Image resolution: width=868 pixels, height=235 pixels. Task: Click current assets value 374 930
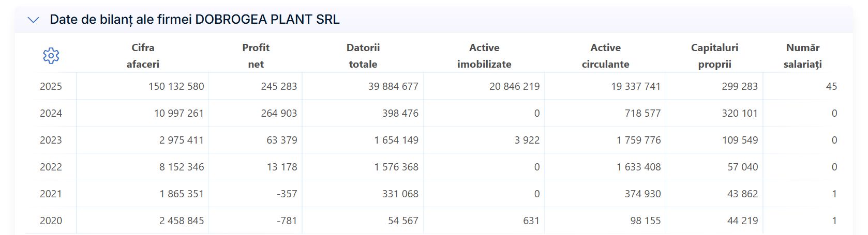643,194
